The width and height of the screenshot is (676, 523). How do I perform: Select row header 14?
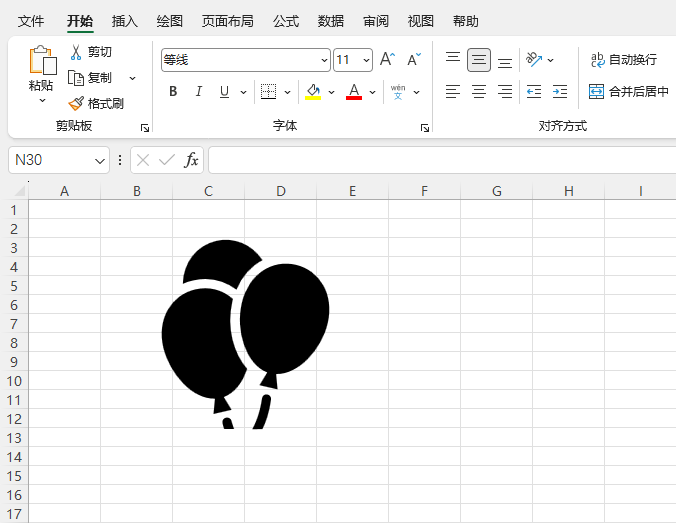click(14, 457)
